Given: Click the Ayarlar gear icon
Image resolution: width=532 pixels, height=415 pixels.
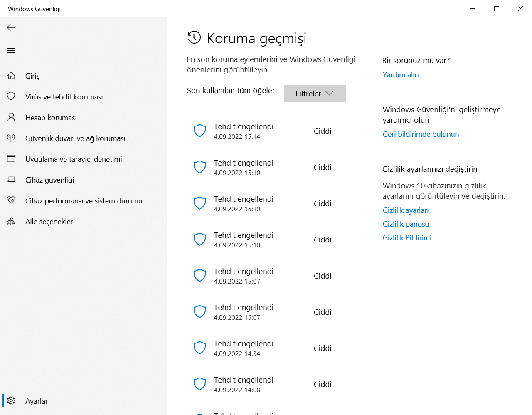Looking at the screenshot, I should click(x=11, y=401).
